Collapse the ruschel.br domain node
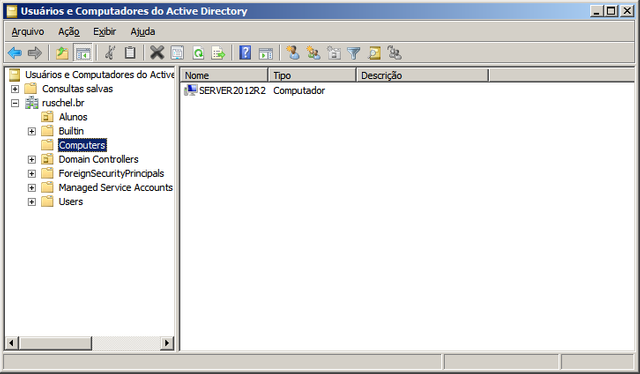 (15, 103)
